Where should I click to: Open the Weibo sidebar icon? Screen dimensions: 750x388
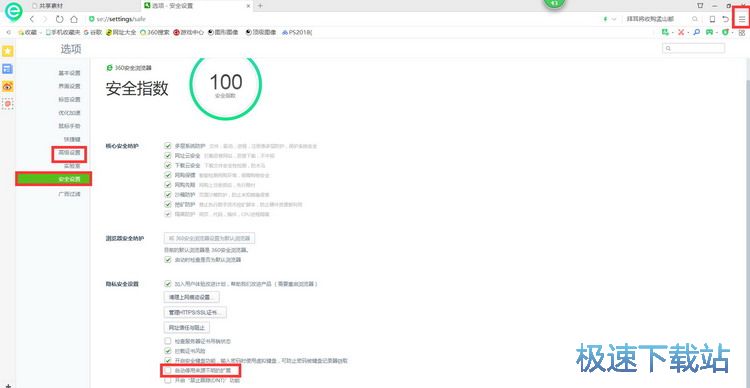(8, 87)
